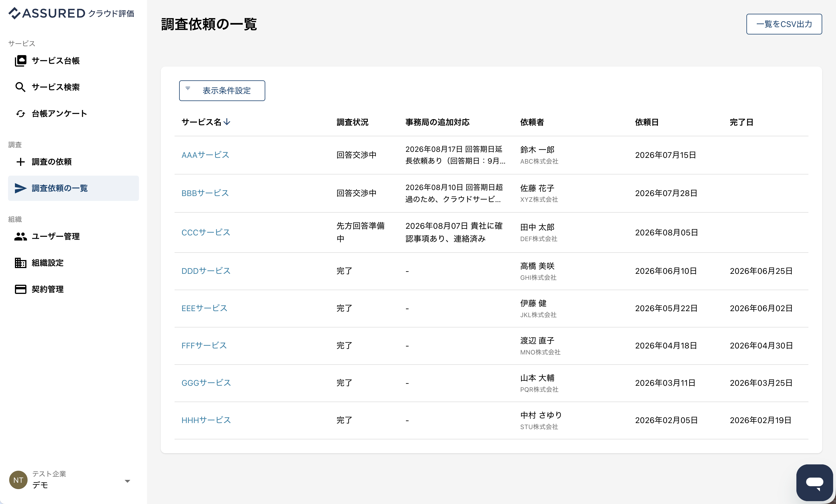Click the 2026年08月17日 回答期日延長 note
The height and width of the screenshot is (504, 836).
455,155
